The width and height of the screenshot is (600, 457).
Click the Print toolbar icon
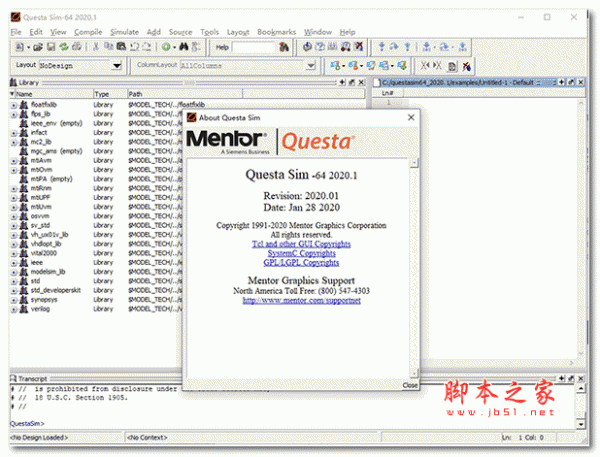77,47
